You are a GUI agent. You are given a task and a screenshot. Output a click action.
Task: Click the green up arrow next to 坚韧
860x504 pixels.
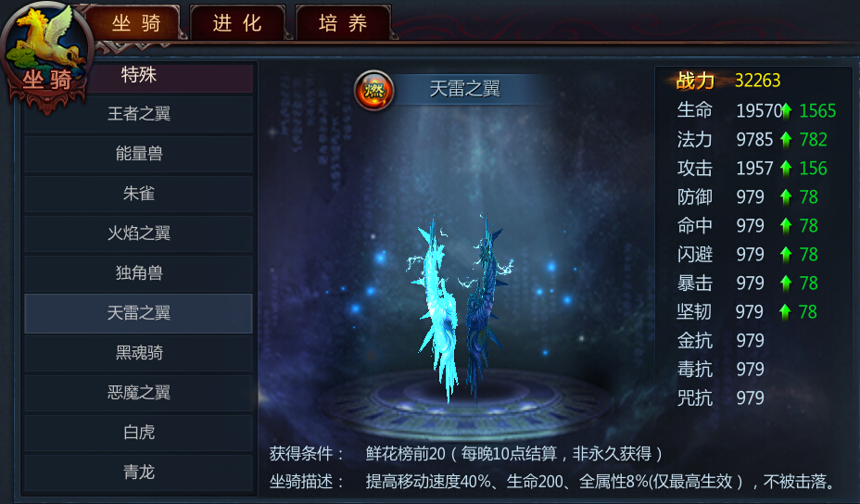pyautogui.click(x=785, y=312)
